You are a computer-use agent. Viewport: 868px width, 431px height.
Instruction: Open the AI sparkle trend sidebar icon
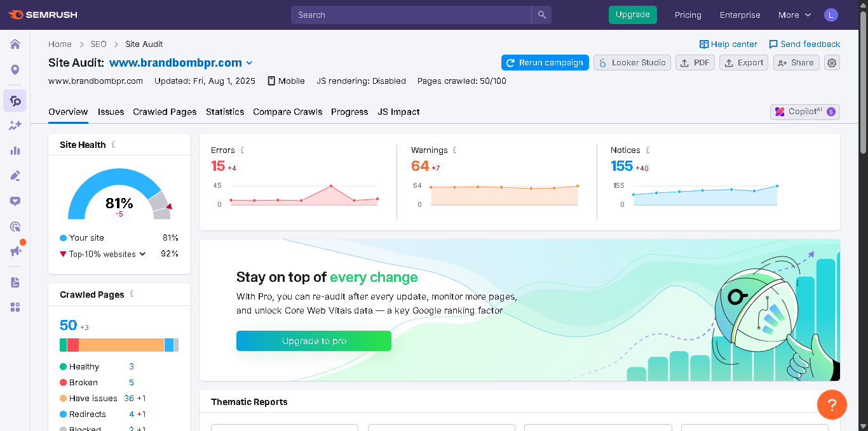tap(15, 125)
